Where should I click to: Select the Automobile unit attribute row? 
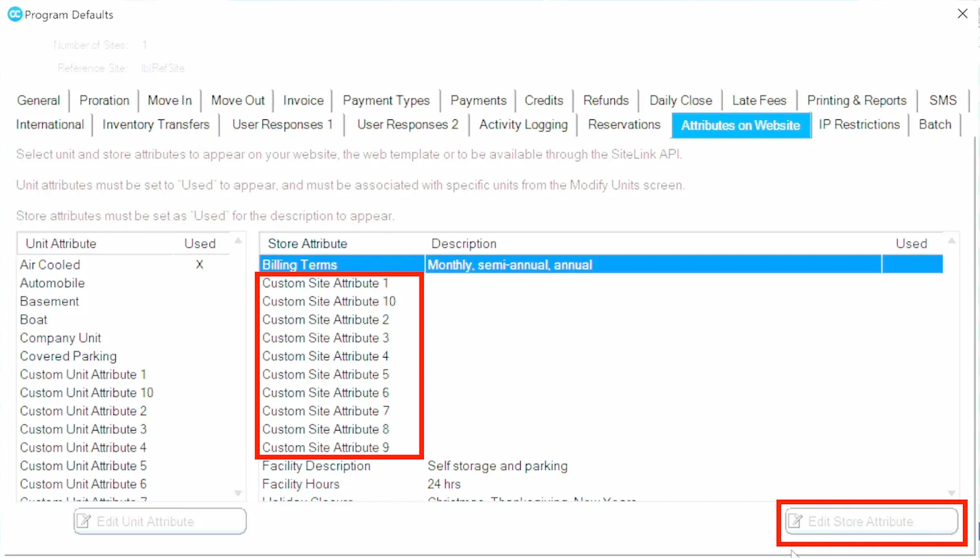pos(123,283)
